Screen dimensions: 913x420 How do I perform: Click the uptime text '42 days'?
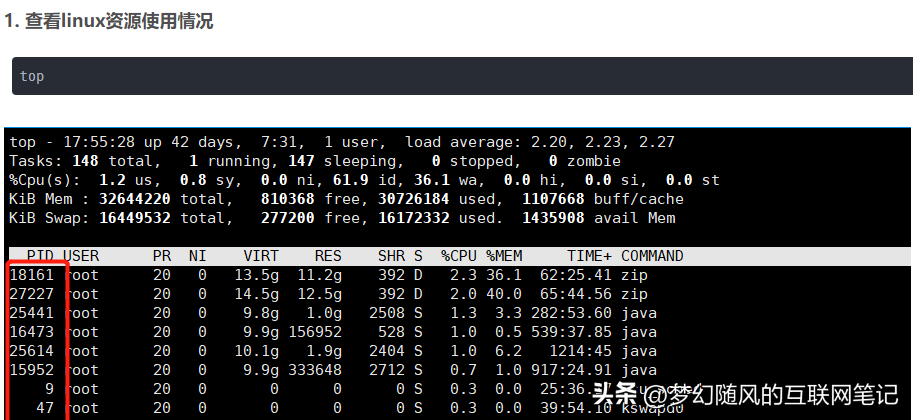pyautogui.click(x=201, y=142)
